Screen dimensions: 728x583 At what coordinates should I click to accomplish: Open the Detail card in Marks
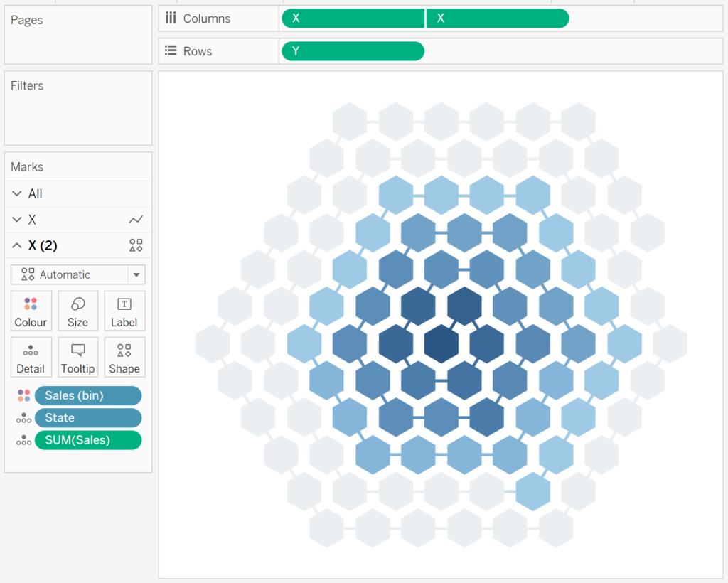click(31, 357)
